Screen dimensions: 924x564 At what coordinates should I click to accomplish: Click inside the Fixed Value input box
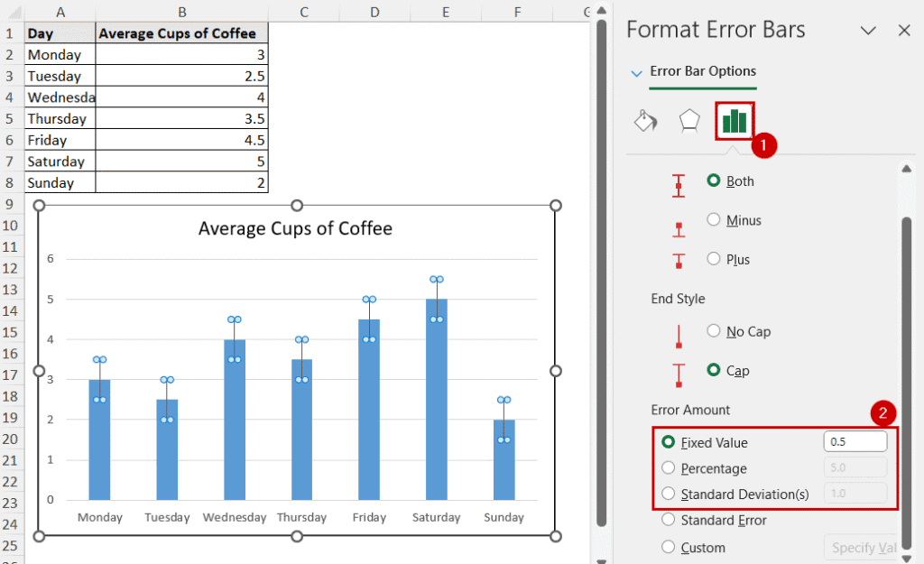[854, 441]
